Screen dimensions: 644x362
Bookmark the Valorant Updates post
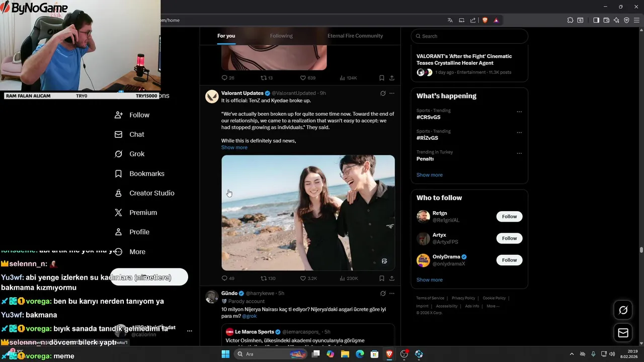tap(382, 278)
